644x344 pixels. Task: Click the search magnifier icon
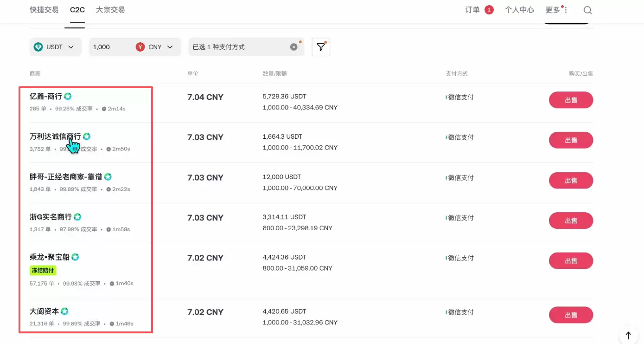tap(587, 10)
